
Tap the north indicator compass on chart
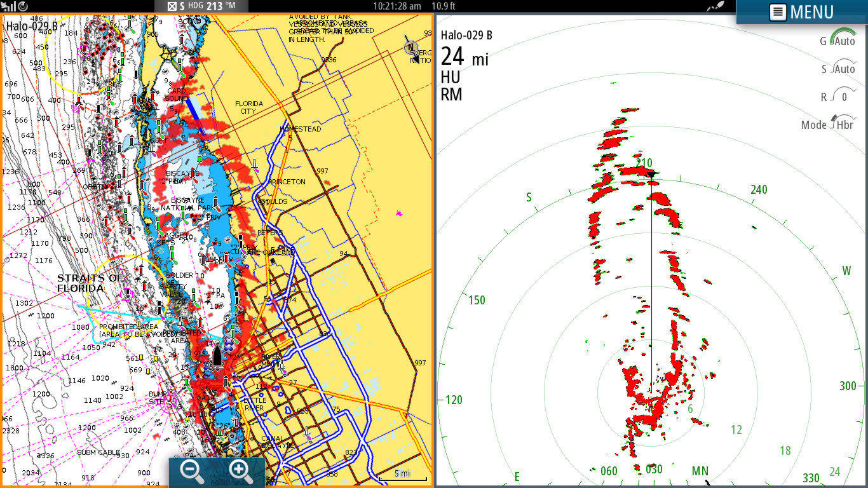pos(411,47)
